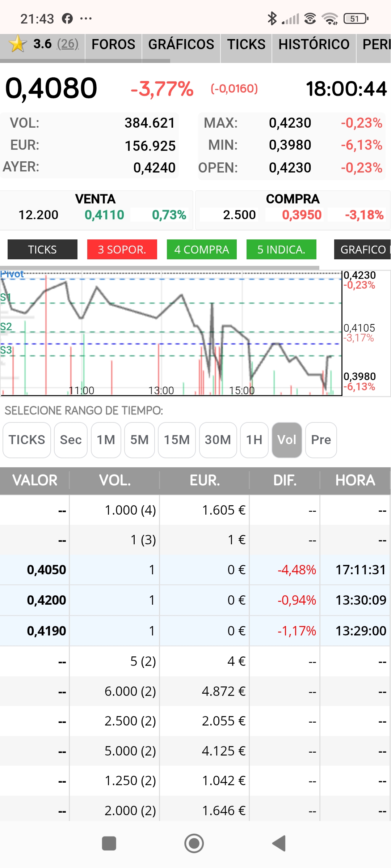The width and height of the screenshot is (391, 868).
Task: Select the Vol time range option
Action: [x=287, y=440]
